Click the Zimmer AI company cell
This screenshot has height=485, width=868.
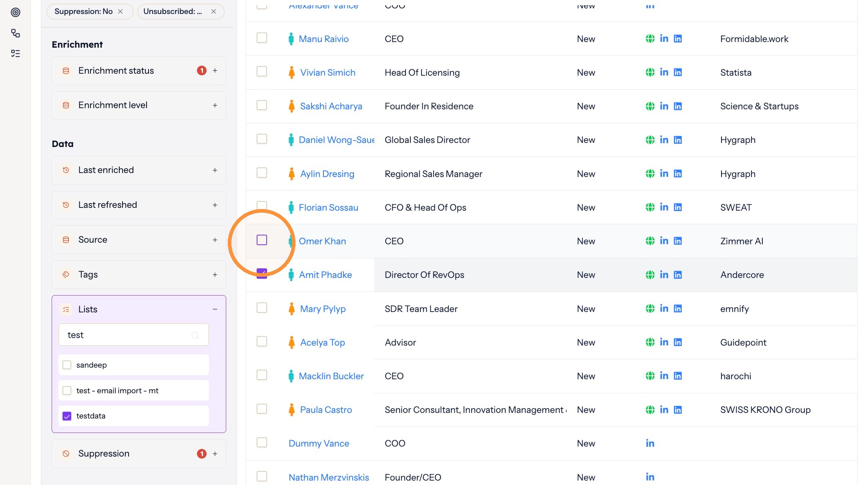click(x=741, y=241)
